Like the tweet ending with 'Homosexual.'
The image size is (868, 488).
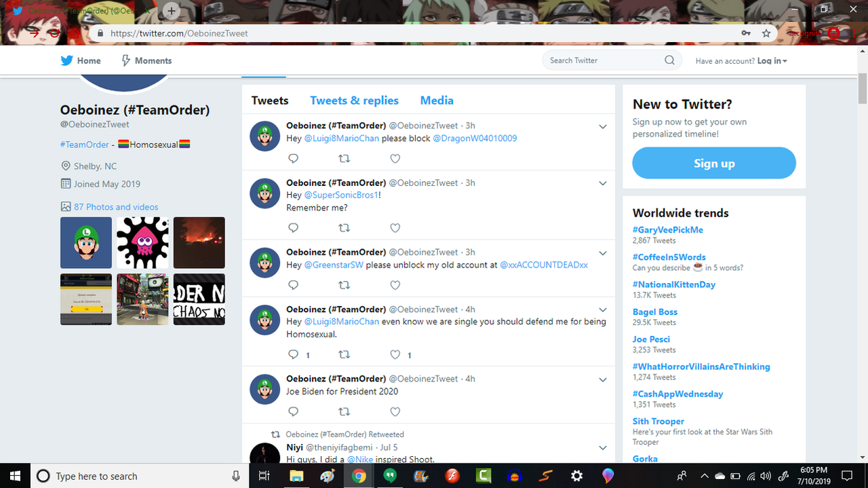(395, 354)
